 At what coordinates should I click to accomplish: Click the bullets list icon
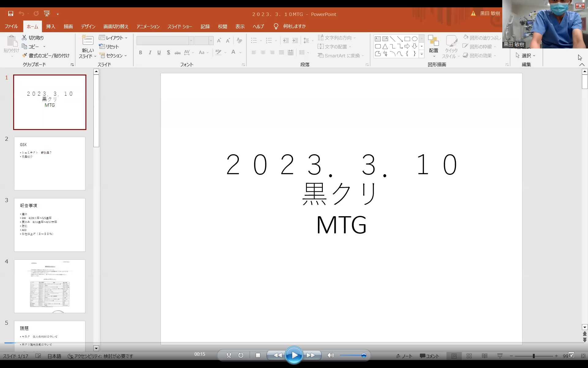tap(254, 40)
